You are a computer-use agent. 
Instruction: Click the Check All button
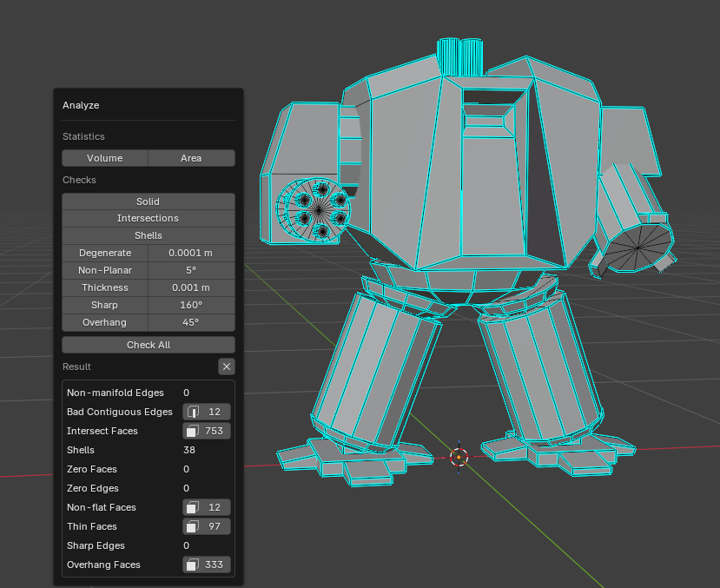(x=149, y=345)
